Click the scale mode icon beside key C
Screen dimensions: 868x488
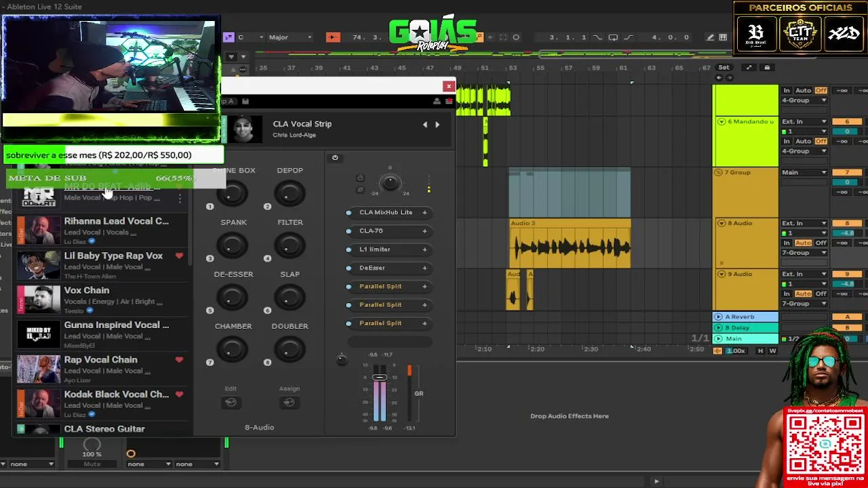[229, 37]
